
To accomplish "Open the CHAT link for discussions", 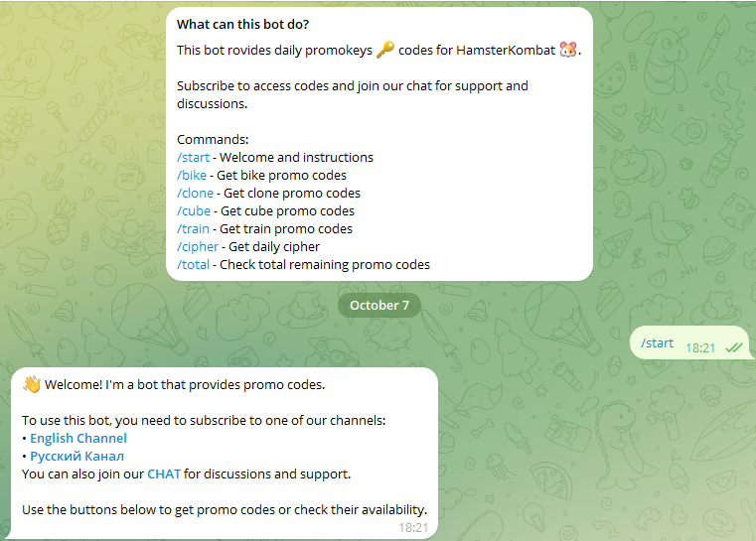I will (164, 474).
